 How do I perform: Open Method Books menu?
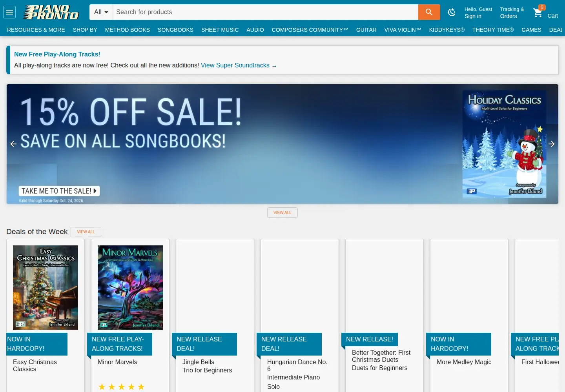pyautogui.click(x=128, y=30)
